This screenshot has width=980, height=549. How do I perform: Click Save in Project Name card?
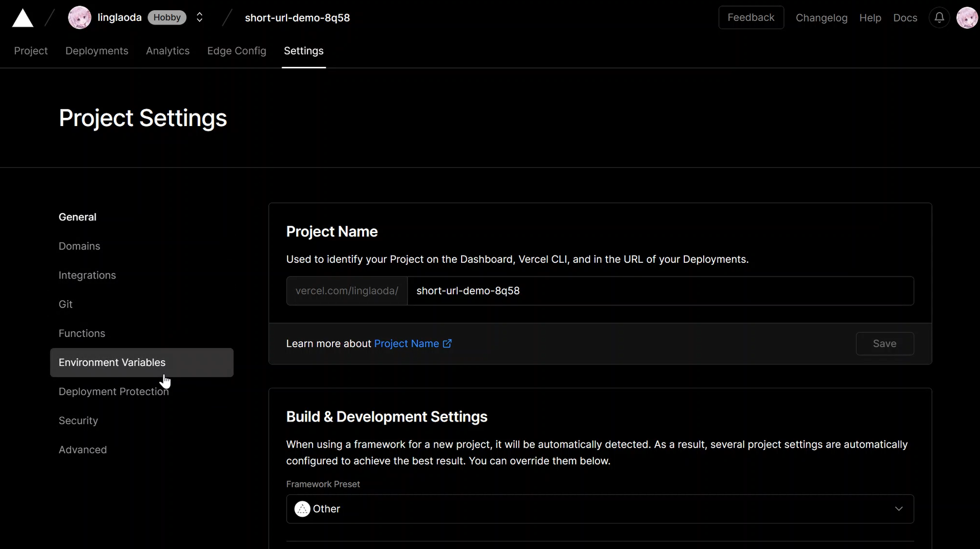(x=885, y=344)
